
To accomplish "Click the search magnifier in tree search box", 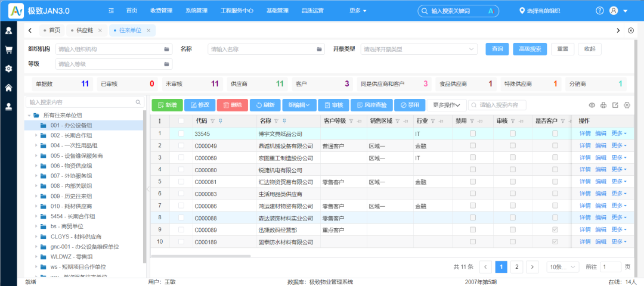I will click(138, 102).
